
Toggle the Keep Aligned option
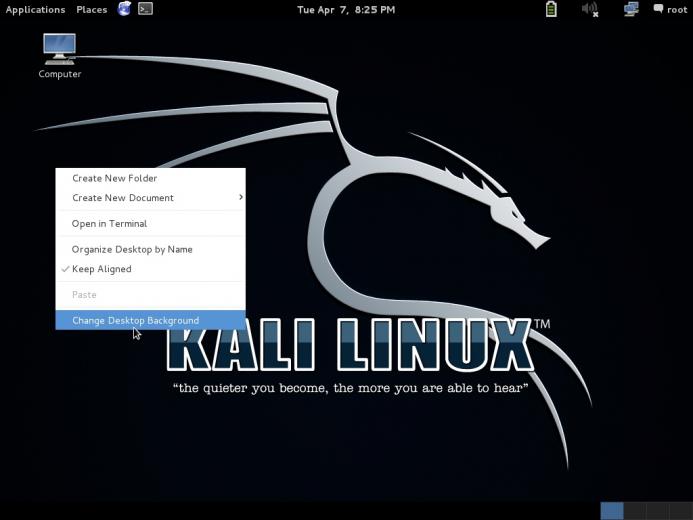[x=150, y=269]
